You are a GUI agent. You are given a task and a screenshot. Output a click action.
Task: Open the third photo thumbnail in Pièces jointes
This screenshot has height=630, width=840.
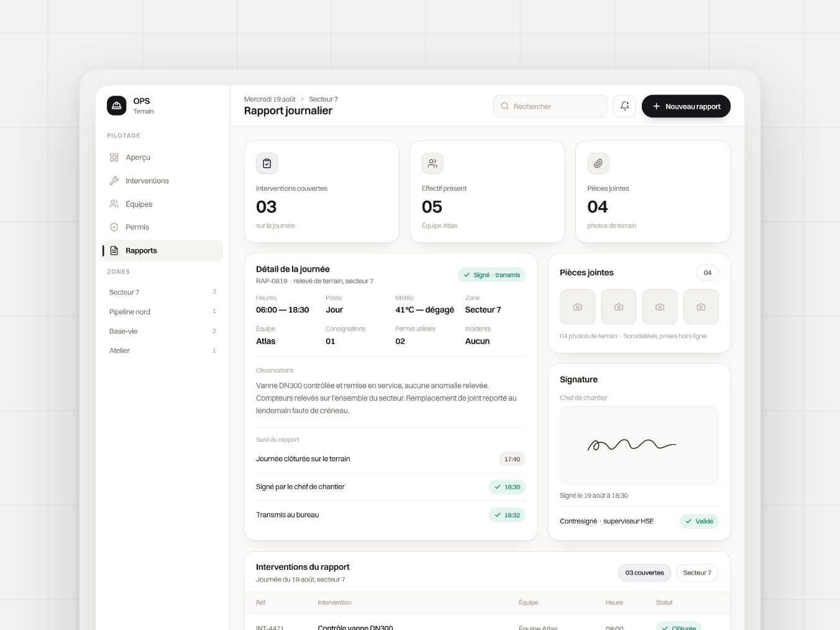click(660, 307)
